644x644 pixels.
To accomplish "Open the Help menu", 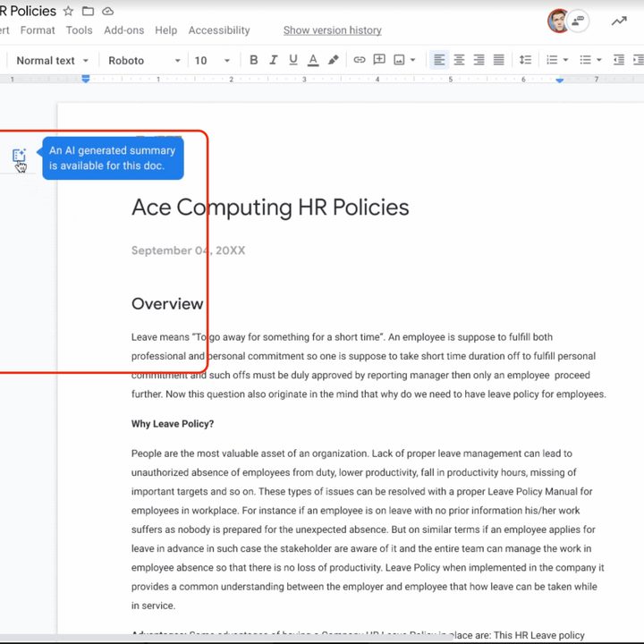I will (166, 30).
